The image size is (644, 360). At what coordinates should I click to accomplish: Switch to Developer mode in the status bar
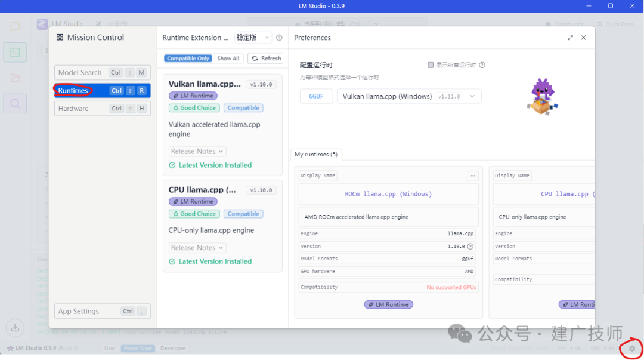point(173,348)
